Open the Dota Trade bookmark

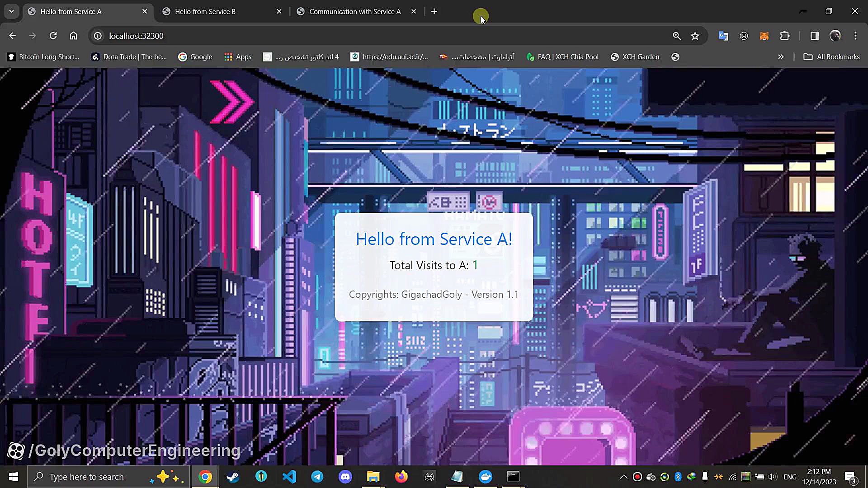(129, 57)
